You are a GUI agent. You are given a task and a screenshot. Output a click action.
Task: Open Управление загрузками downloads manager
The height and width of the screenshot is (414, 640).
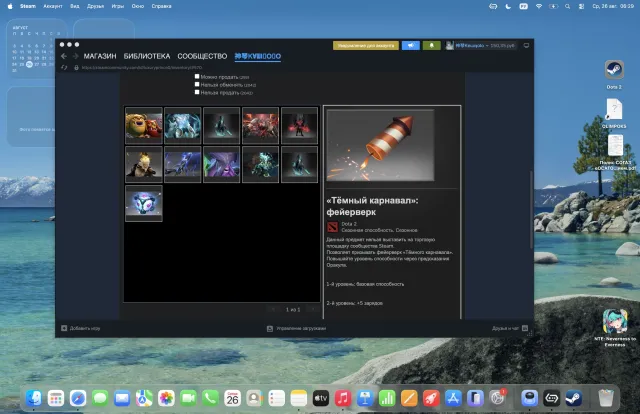(x=296, y=328)
